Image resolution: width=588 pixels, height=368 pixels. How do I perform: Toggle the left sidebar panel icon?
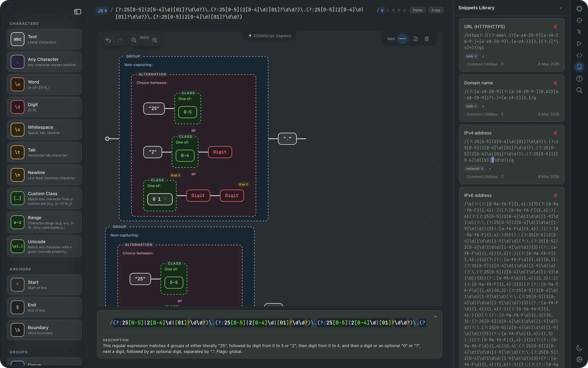(x=78, y=12)
